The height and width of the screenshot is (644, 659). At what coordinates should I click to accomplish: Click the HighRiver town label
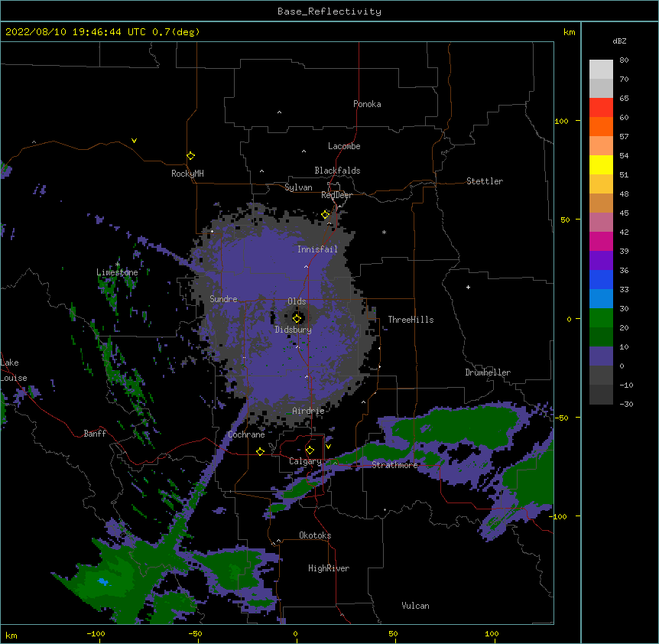(x=329, y=568)
